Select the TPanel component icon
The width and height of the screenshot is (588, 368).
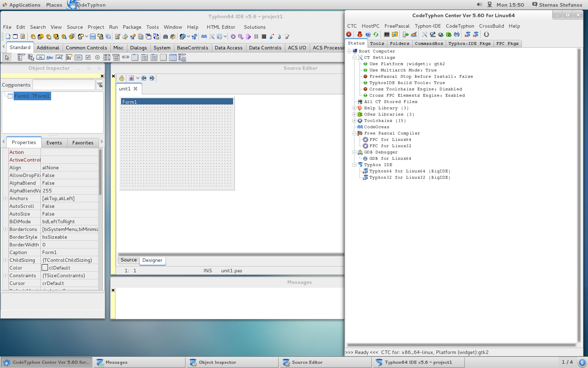163,57
